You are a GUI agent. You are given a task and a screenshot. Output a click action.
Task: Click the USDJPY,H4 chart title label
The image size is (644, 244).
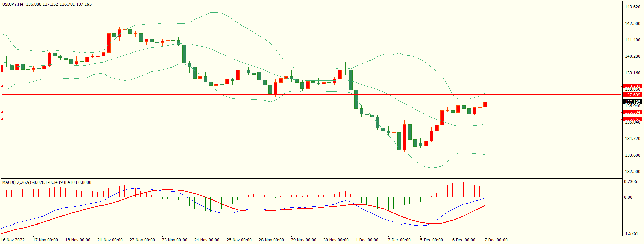tap(13, 4)
